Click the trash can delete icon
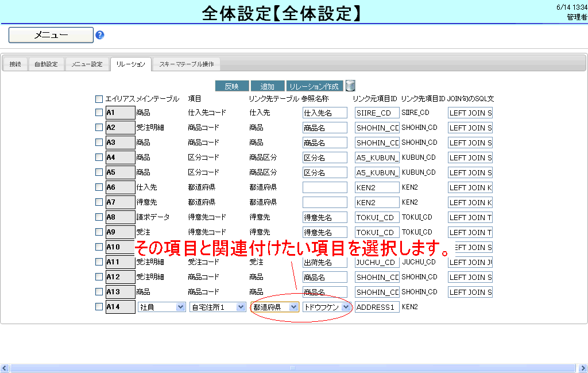588x373 pixels. click(x=350, y=86)
